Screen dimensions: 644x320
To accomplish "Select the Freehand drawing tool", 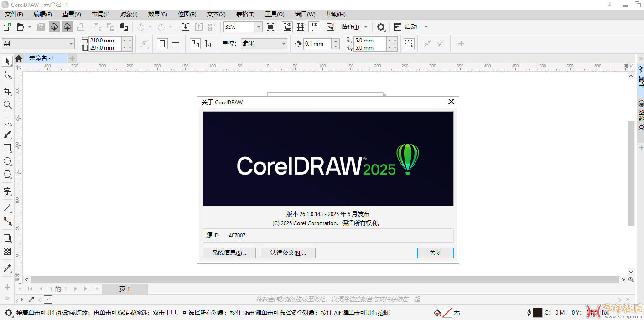I will coord(7,121).
